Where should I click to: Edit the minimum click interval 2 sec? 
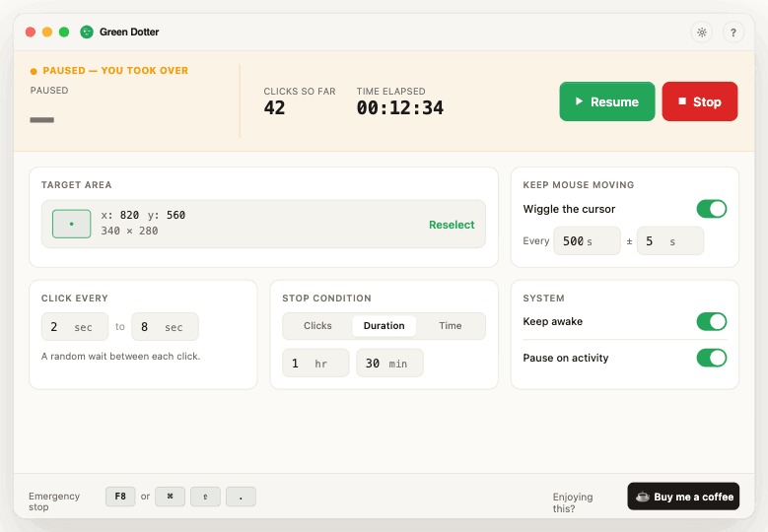click(x=75, y=327)
